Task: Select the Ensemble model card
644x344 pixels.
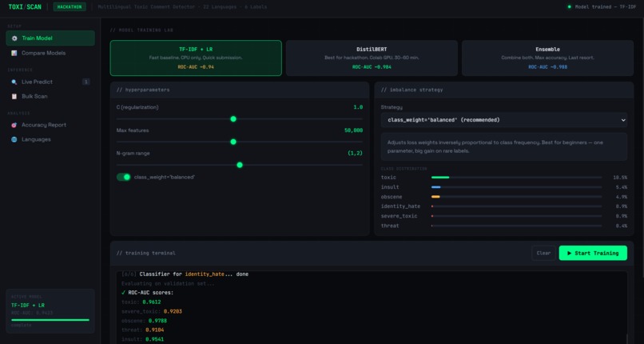Action: [x=547, y=58]
